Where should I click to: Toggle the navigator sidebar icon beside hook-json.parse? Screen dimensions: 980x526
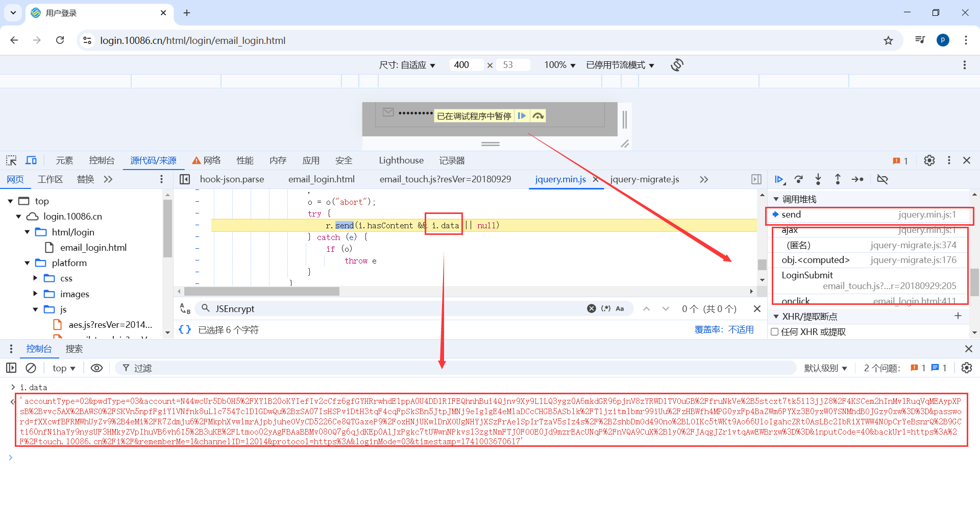click(x=185, y=179)
